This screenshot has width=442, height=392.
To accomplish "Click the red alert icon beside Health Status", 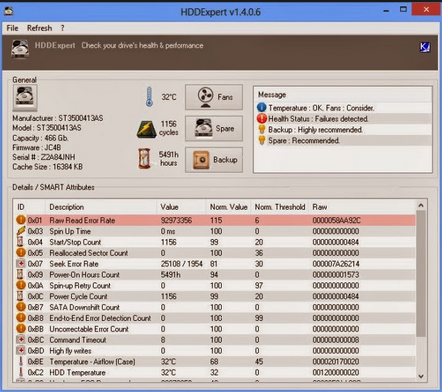I will [x=262, y=118].
